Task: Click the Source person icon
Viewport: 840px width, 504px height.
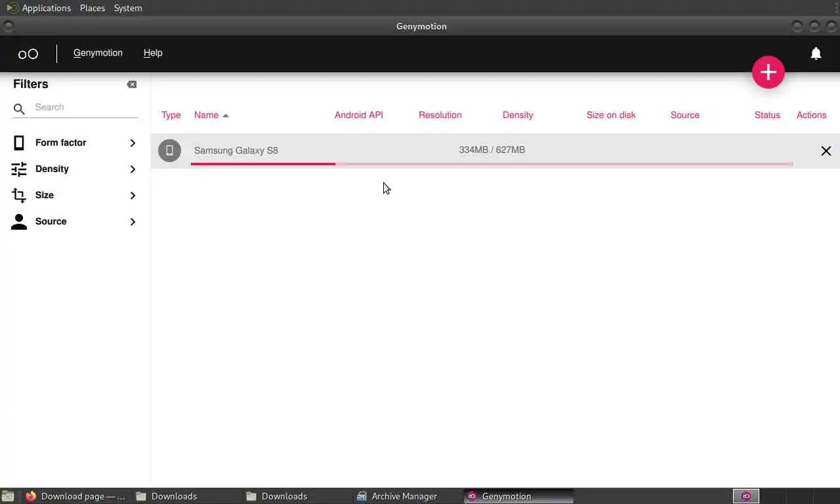Action: 19,222
